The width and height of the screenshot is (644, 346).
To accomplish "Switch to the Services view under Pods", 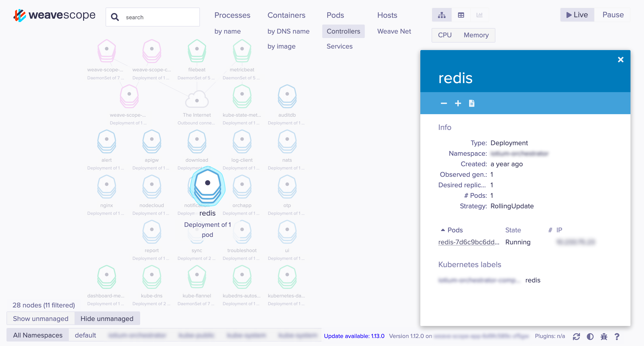I will pyautogui.click(x=340, y=46).
